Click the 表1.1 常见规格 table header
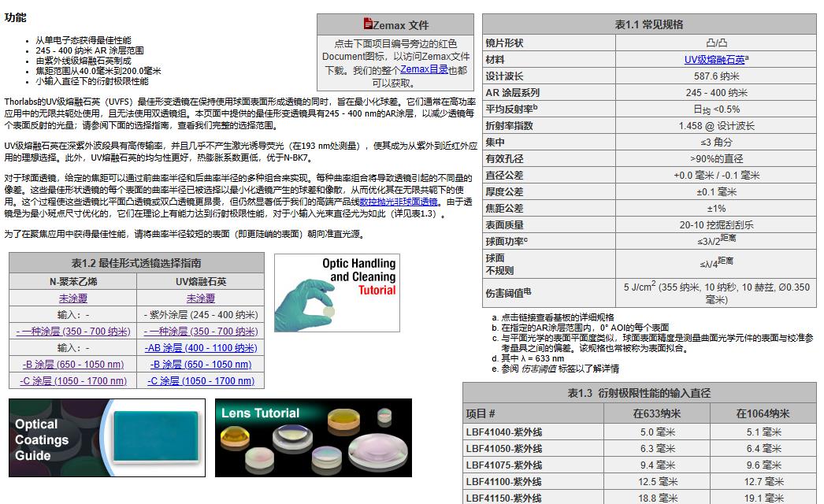Image resolution: width=824 pixels, height=504 pixels. coord(649,24)
